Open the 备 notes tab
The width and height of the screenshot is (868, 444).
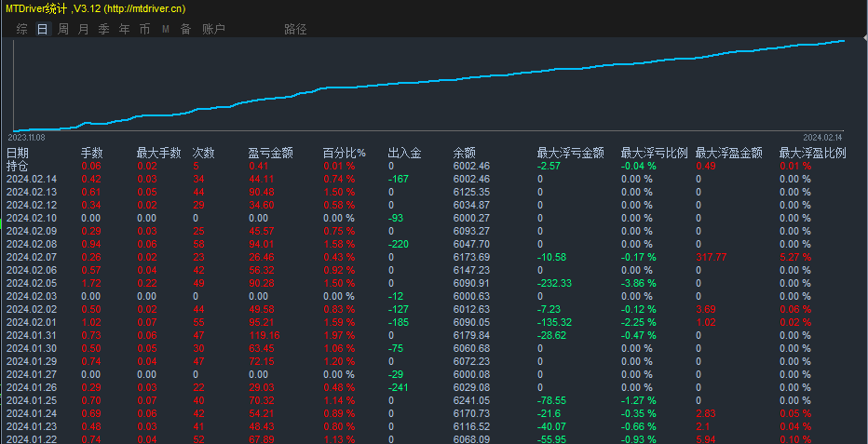185,29
